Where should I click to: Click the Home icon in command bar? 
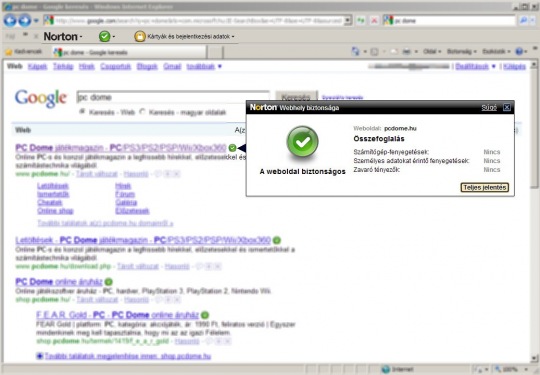(355, 52)
